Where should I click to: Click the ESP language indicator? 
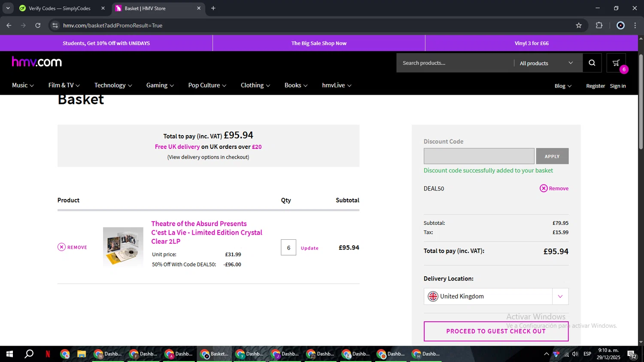pos(587,354)
